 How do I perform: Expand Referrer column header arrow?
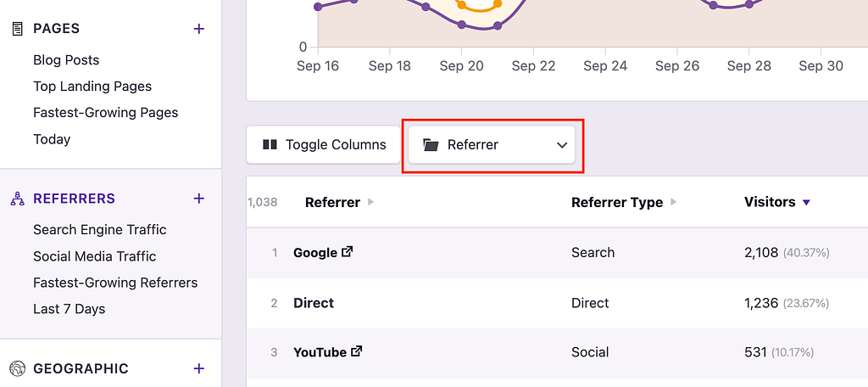click(370, 203)
